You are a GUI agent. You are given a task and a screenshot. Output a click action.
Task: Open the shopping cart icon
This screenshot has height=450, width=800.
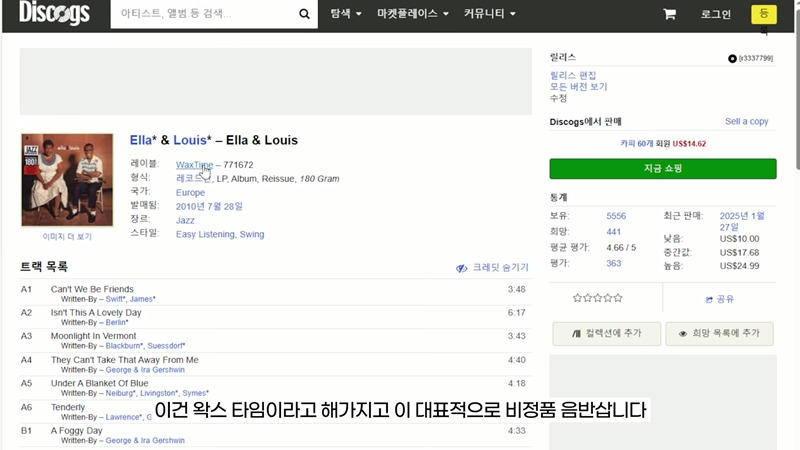(669, 14)
